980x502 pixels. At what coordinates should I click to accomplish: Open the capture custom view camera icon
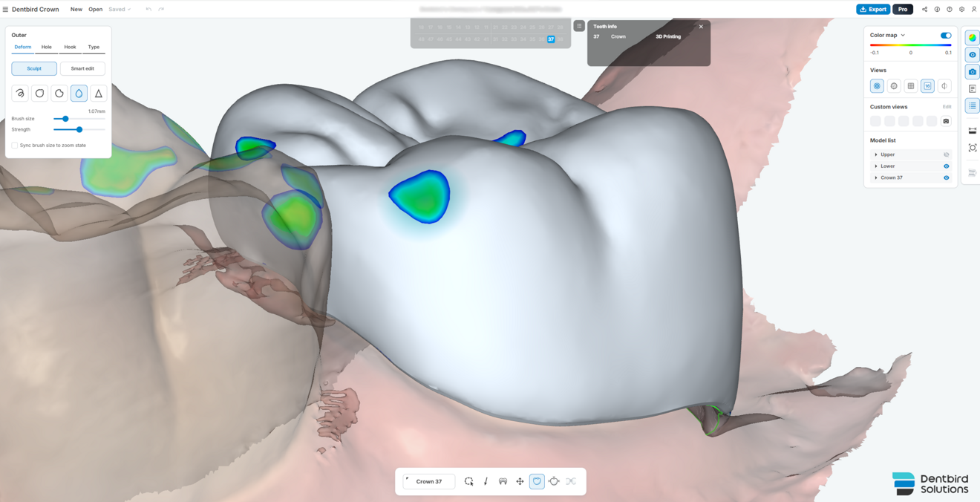point(946,120)
